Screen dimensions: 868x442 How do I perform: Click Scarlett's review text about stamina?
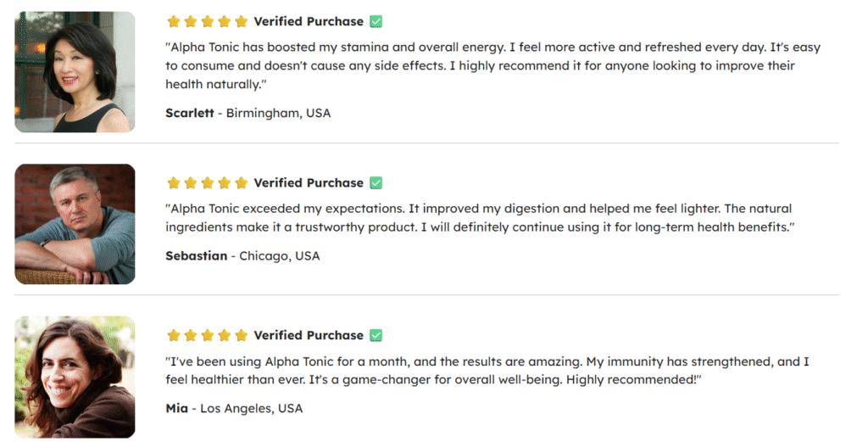click(492, 66)
